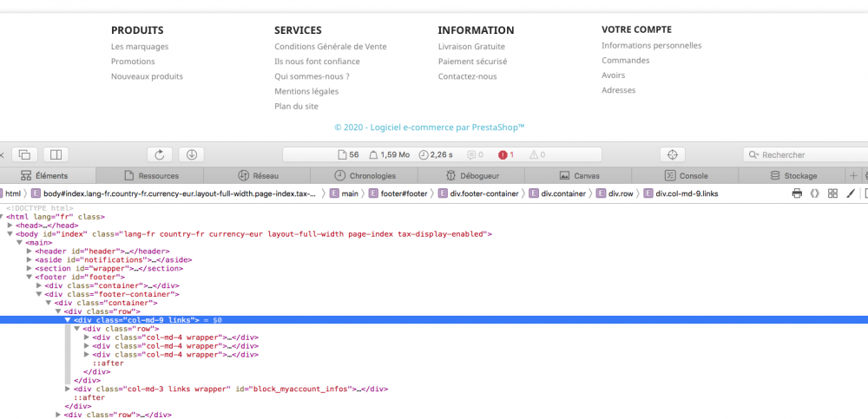Collapse the col-md-9 links div node

(68, 320)
